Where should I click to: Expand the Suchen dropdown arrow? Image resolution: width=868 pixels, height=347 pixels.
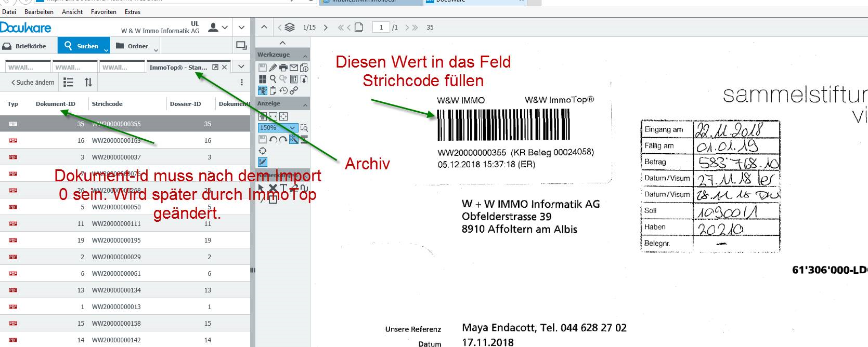(x=106, y=50)
